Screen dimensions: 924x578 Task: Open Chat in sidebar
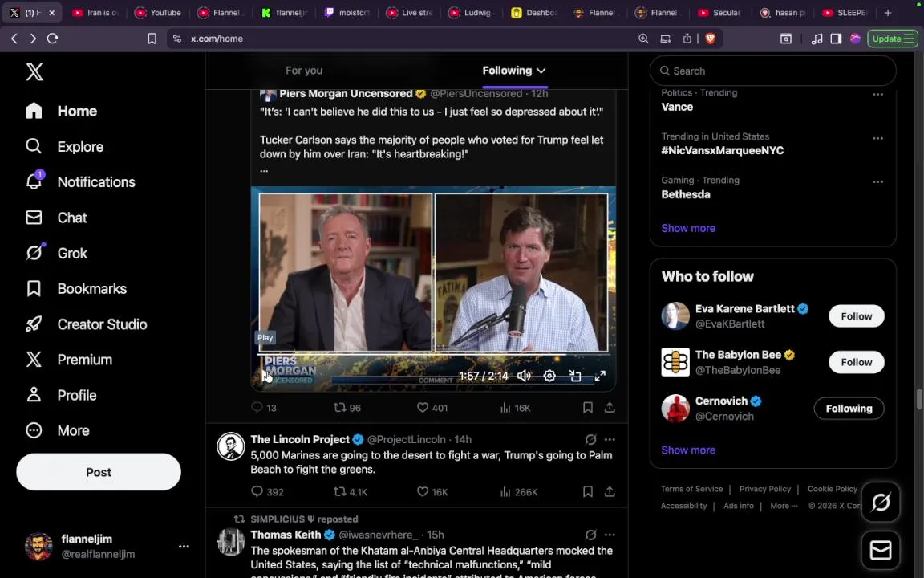point(57,218)
